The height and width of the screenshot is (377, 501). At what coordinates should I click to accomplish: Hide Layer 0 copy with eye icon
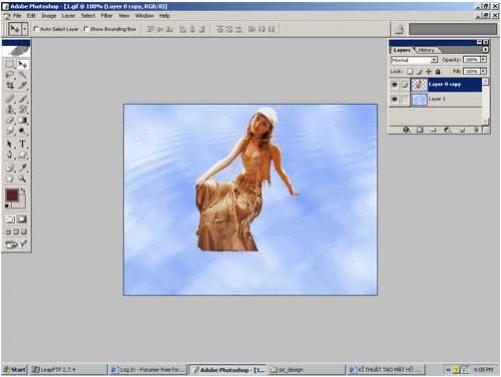tap(394, 85)
